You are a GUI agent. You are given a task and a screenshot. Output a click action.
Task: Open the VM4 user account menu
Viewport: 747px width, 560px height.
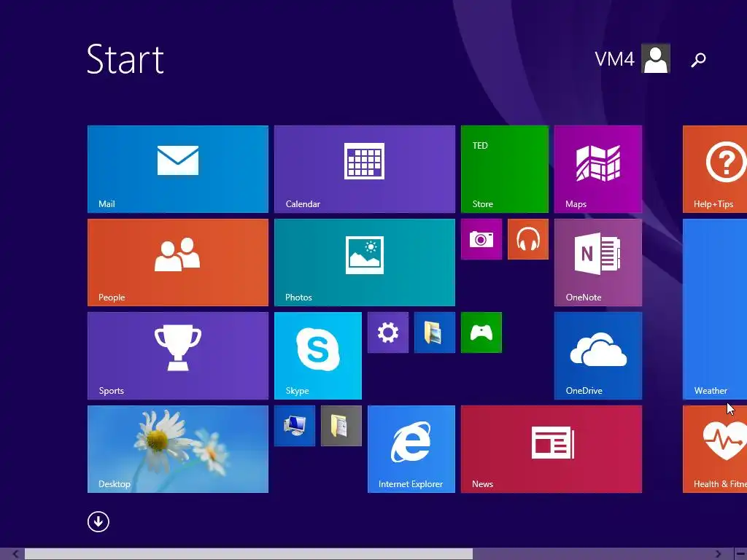pyautogui.click(x=632, y=58)
